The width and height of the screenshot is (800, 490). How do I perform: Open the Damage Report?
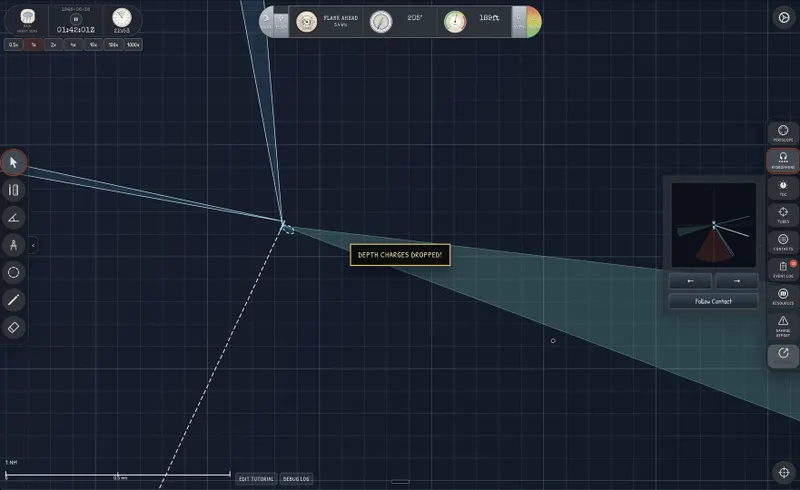tap(783, 326)
